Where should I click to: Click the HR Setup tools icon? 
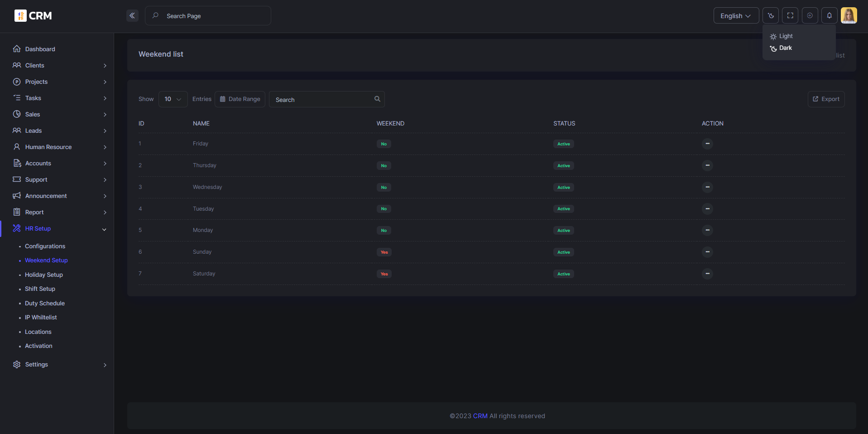pyautogui.click(x=17, y=228)
